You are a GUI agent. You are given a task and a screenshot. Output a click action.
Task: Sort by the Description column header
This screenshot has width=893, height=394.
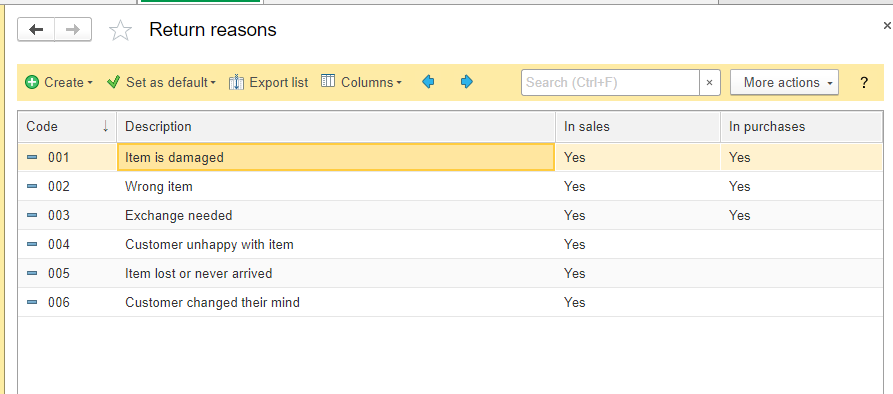[336, 126]
